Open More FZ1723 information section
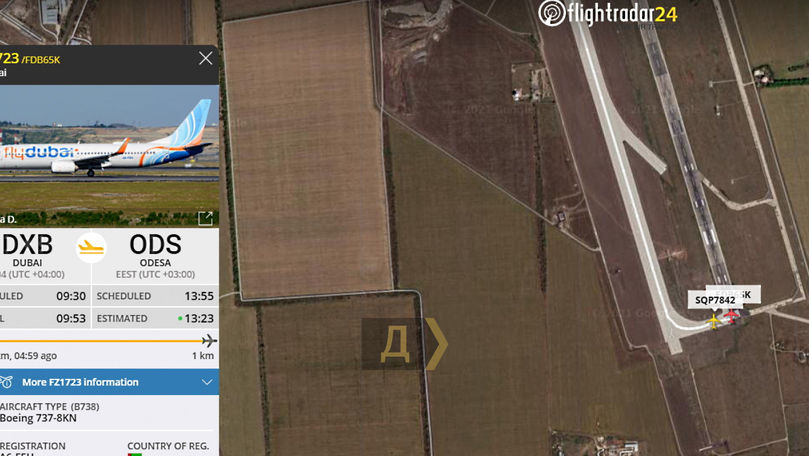809x456 pixels. coord(80,382)
